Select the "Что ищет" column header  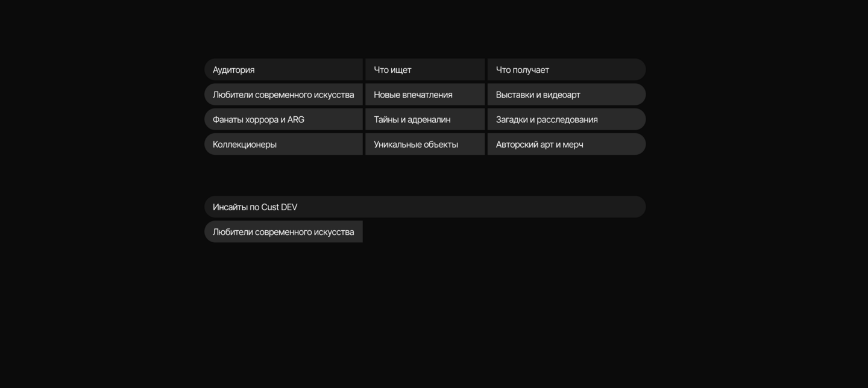(425, 70)
